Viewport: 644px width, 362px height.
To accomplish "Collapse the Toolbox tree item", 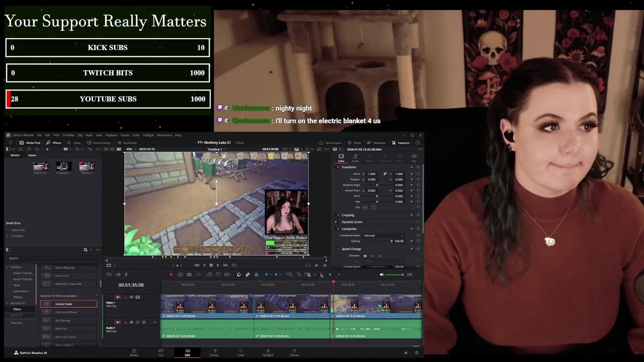I will click(x=8, y=267).
